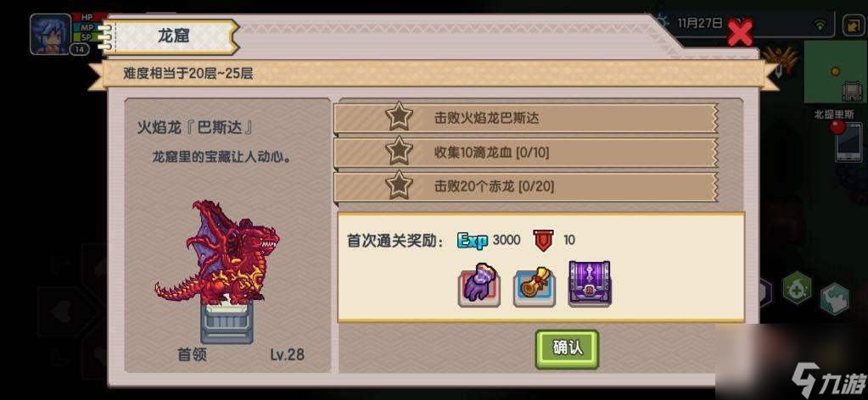Screen dimensions: 868x400
Task: Select the purple gauntlet reward icon
Action: pos(479,286)
